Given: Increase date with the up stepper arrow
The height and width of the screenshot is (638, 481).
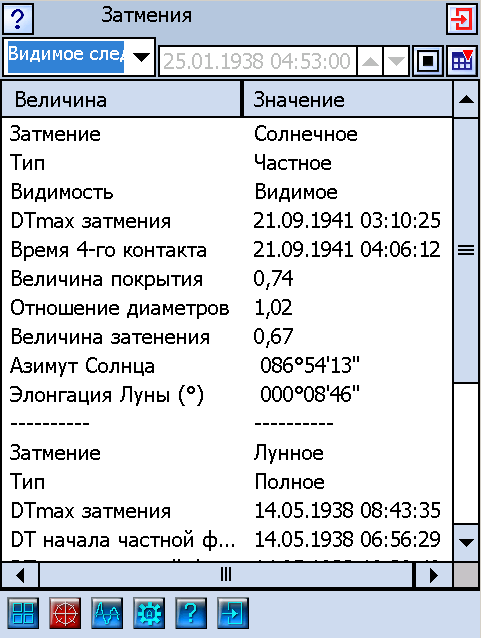Looking at the screenshot, I should (370, 61).
